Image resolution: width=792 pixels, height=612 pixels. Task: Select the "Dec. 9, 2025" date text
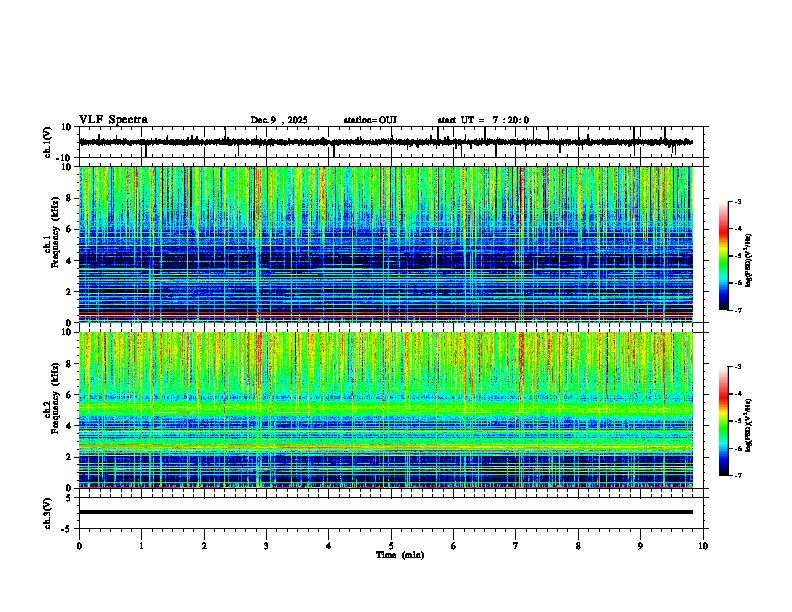pyautogui.click(x=279, y=120)
